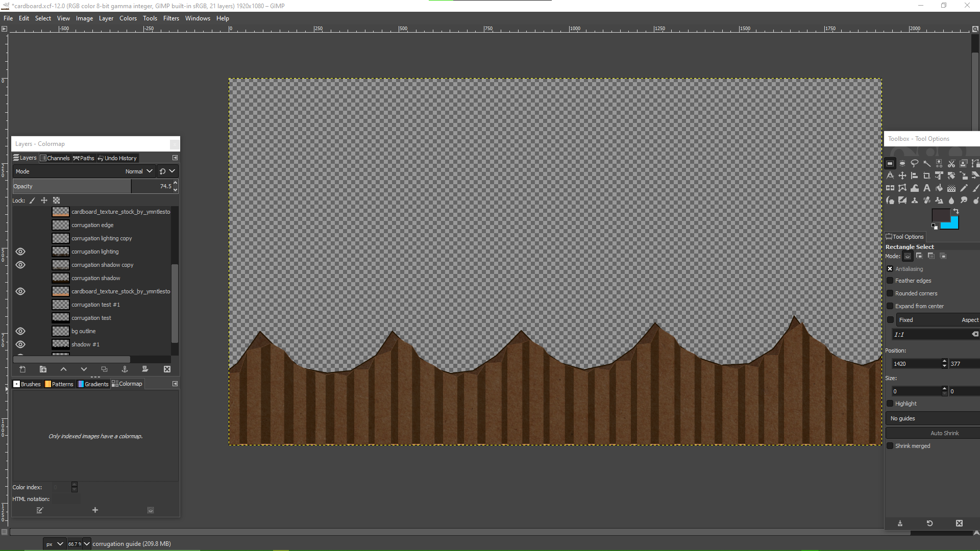Select the Free Select lasso tool
The height and width of the screenshot is (551, 980).
point(915,164)
